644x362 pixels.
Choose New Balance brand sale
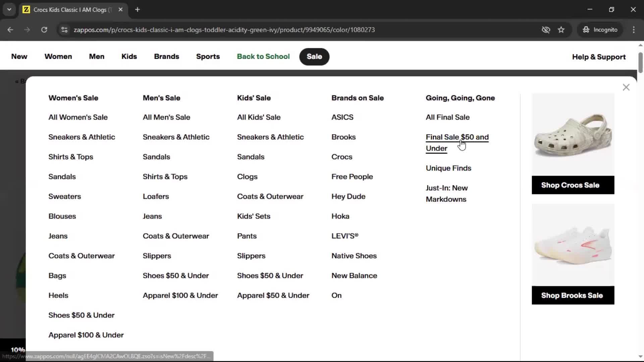pos(354,276)
